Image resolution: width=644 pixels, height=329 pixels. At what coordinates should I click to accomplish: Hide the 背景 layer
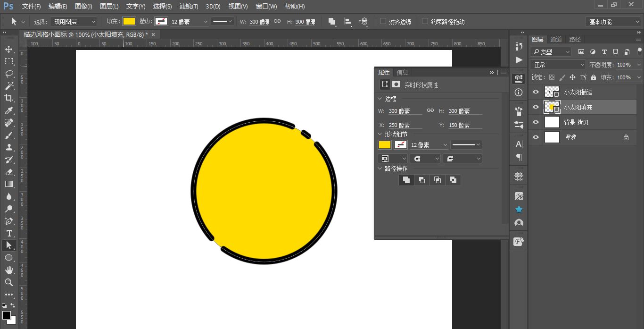(x=535, y=137)
